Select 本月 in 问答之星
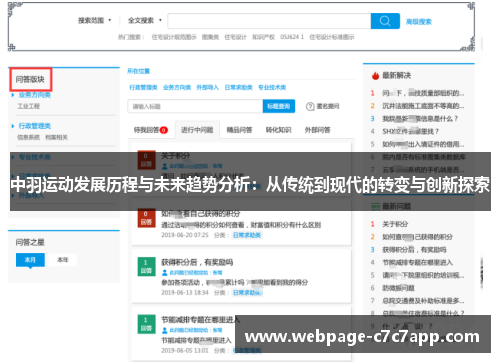Screen dimensions: 500x362 30,260
